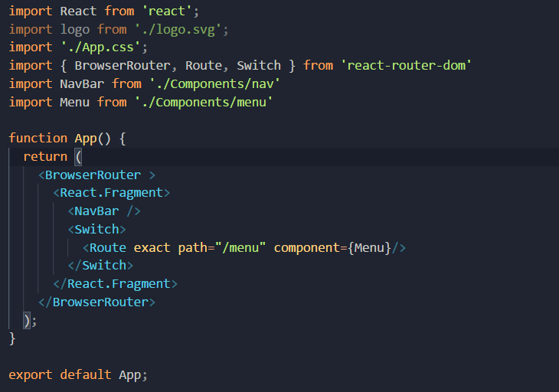Click the 'default' keyword
The height and width of the screenshot is (392, 559).
[x=86, y=374]
